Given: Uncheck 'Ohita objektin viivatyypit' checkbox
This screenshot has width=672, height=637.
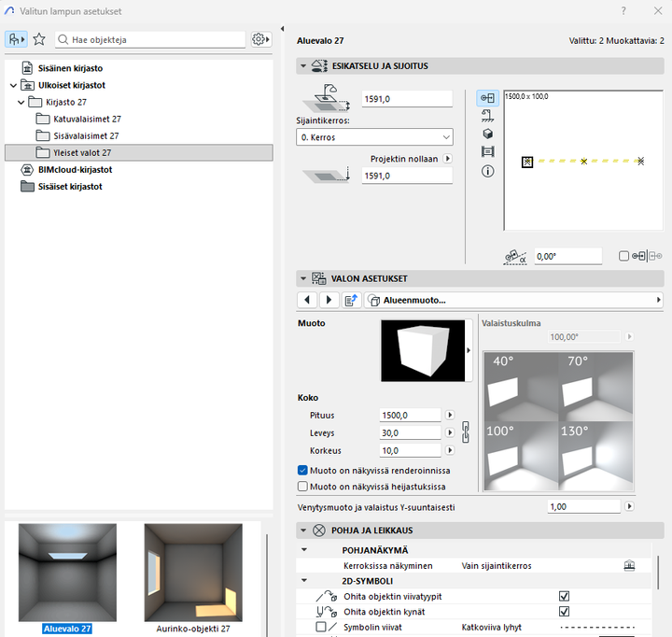Looking at the screenshot, I should (564, 595).
